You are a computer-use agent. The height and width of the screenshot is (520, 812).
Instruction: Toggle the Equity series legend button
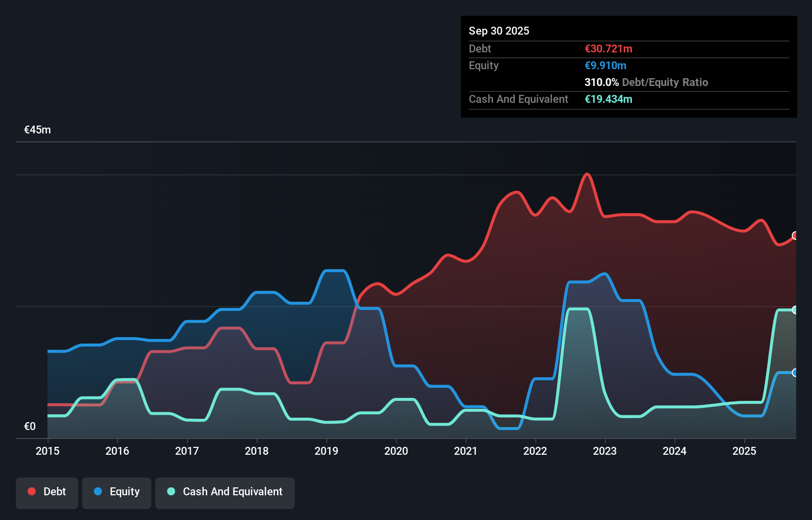pos(117,493)
